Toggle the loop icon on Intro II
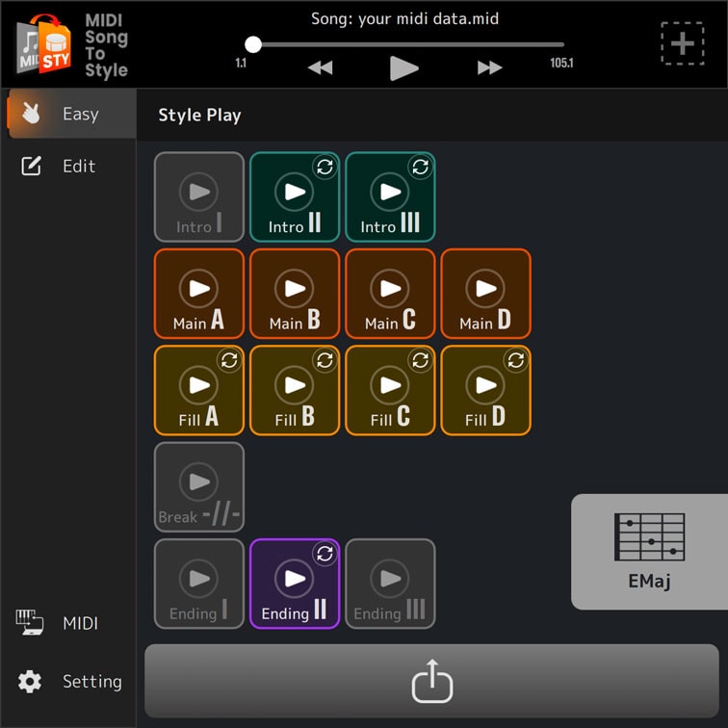728x728 pixels. tap(325, 167)
